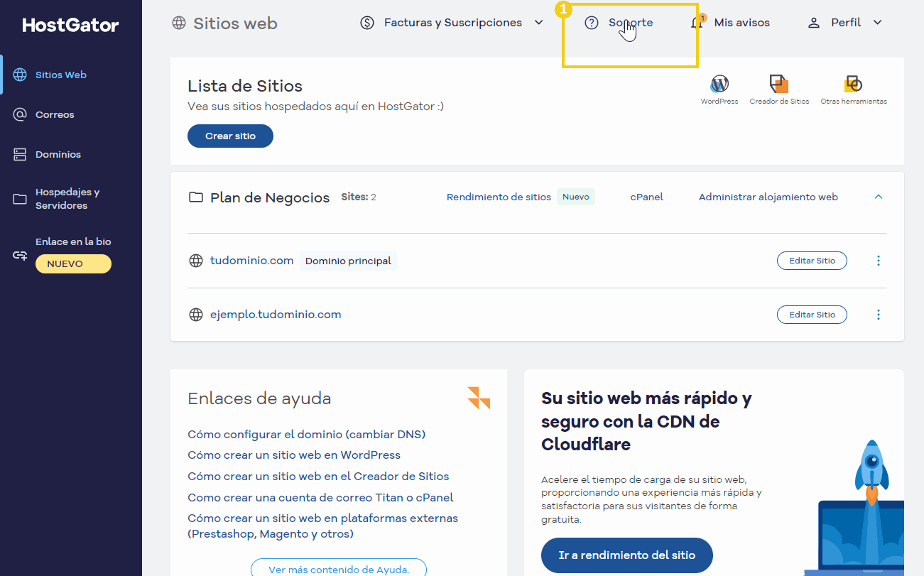Screen dimensions: 924x576
Task: Open Correos section in sidebar
Action: [55, 114]
